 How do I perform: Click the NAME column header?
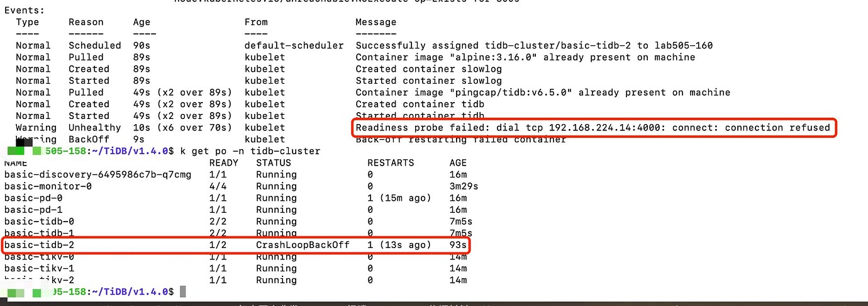[16, 163]
